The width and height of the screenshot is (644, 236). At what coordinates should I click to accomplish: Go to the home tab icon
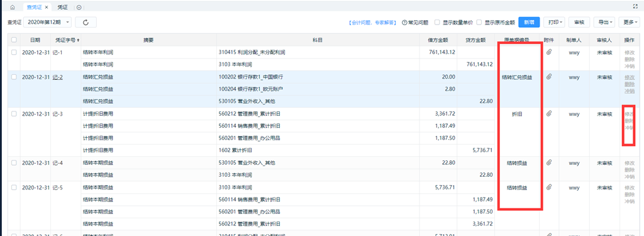point(13,8)
